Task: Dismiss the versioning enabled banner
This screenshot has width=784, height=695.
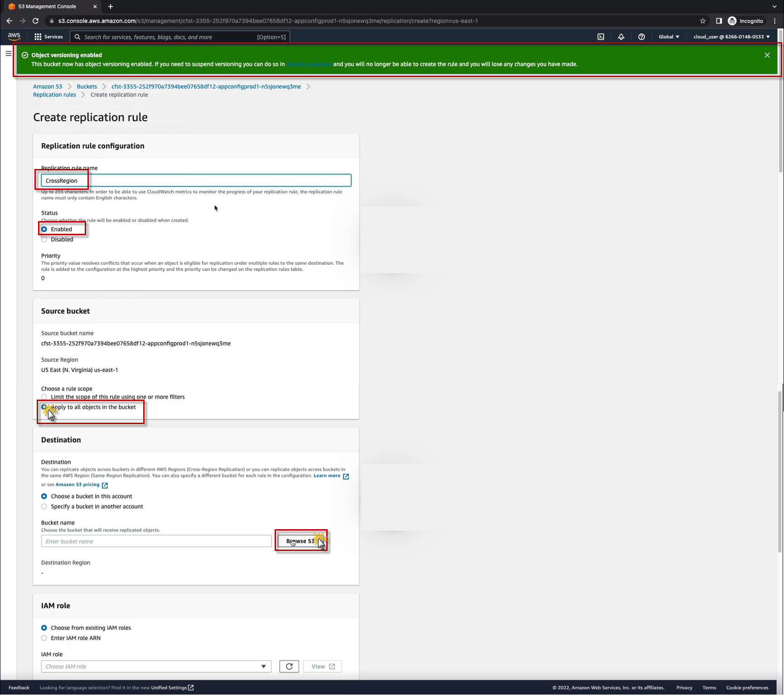Action: [767, 55]
